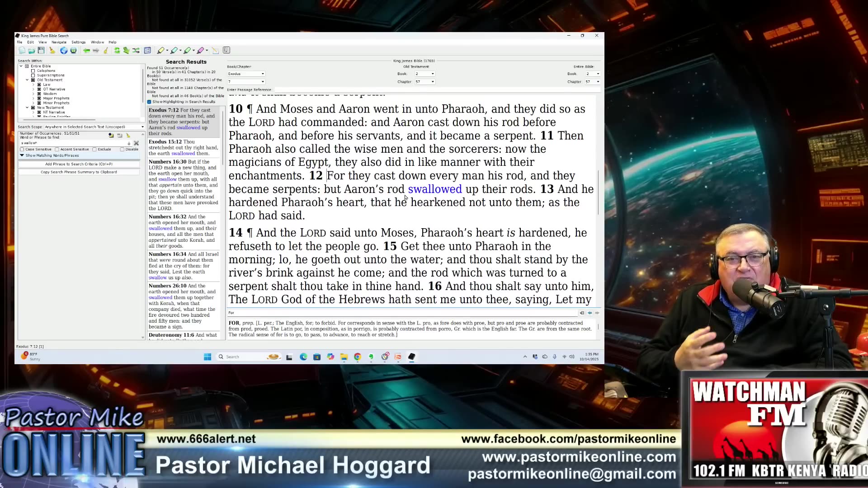The image size is (868, 488).
Task: Click Copy Search Phrase Summary to Clipboard
Action: (79, 172)
